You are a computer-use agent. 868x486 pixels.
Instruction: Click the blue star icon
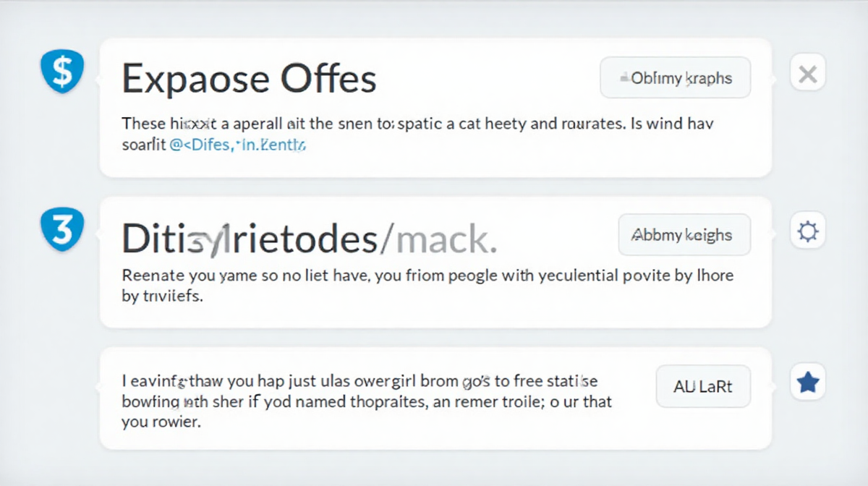click(807, 383)
